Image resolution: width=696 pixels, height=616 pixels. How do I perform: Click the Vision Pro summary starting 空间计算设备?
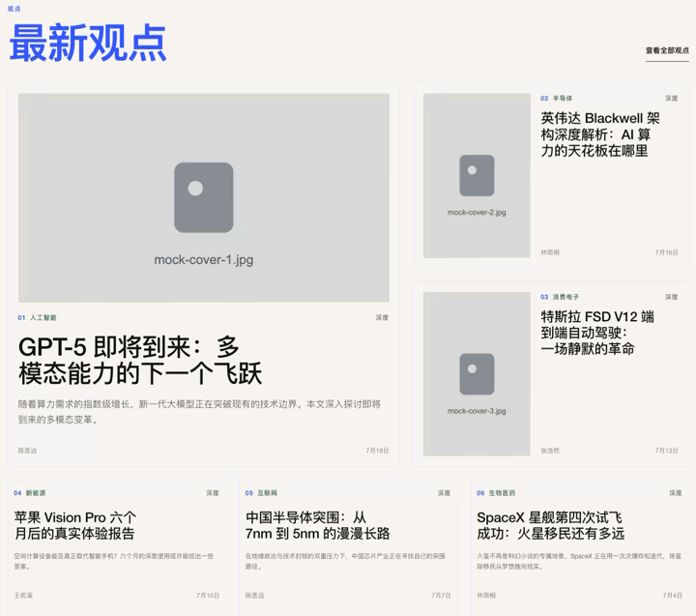(114, 561)
